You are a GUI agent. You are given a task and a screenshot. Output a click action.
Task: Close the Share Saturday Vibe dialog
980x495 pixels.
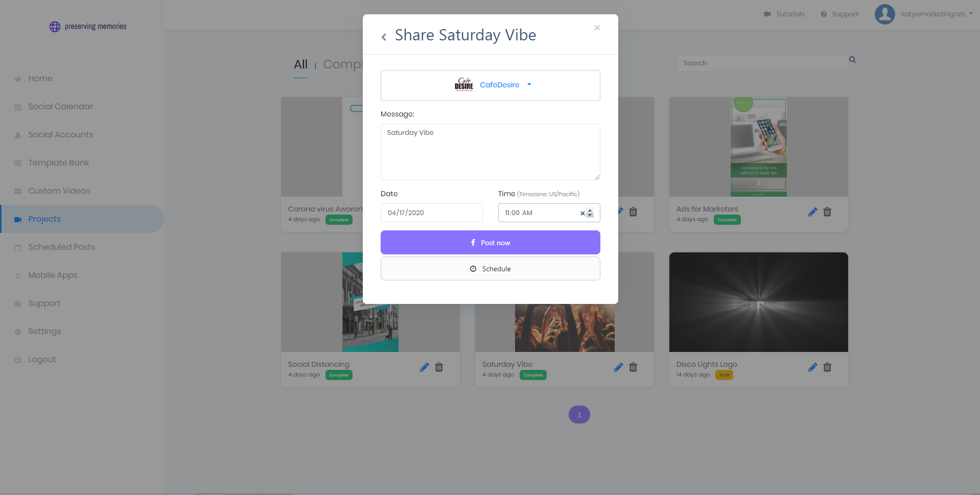597,28
